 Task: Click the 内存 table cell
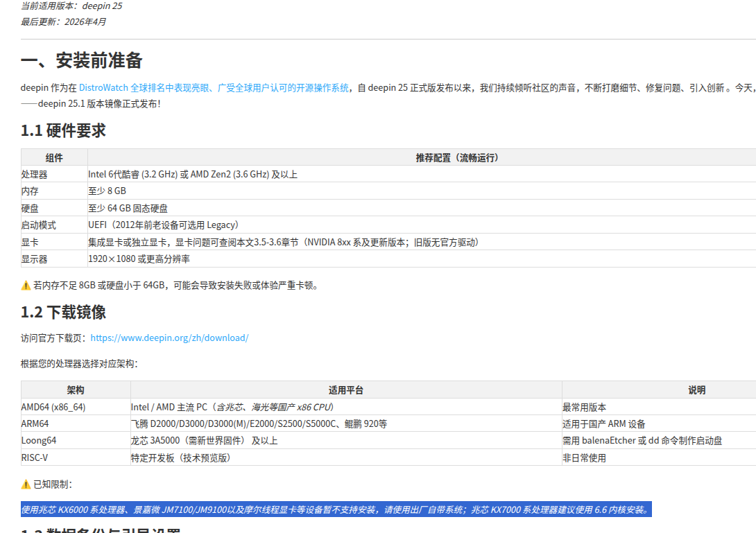tap(54, 191)
